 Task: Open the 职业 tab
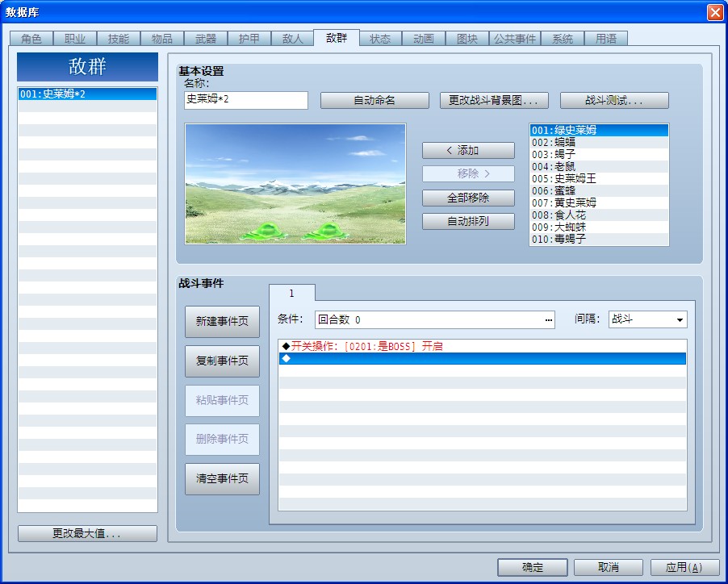click(75, 39)
